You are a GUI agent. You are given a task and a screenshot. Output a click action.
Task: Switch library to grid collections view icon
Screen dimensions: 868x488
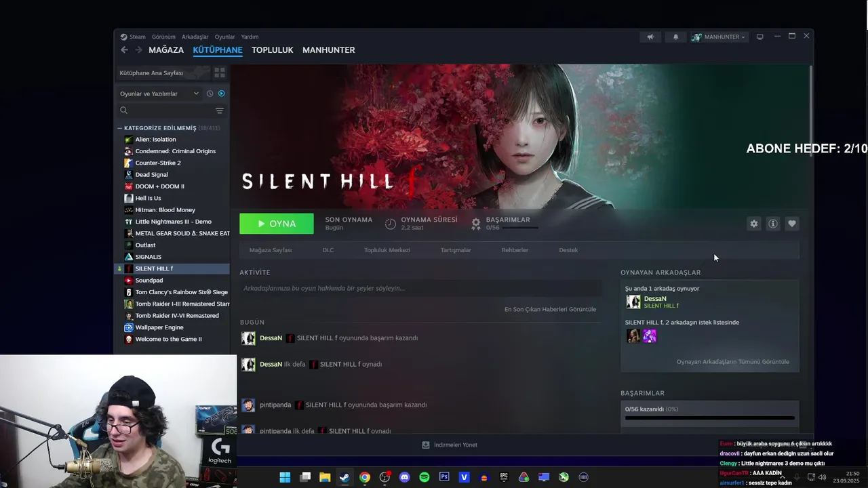[220, 73]
